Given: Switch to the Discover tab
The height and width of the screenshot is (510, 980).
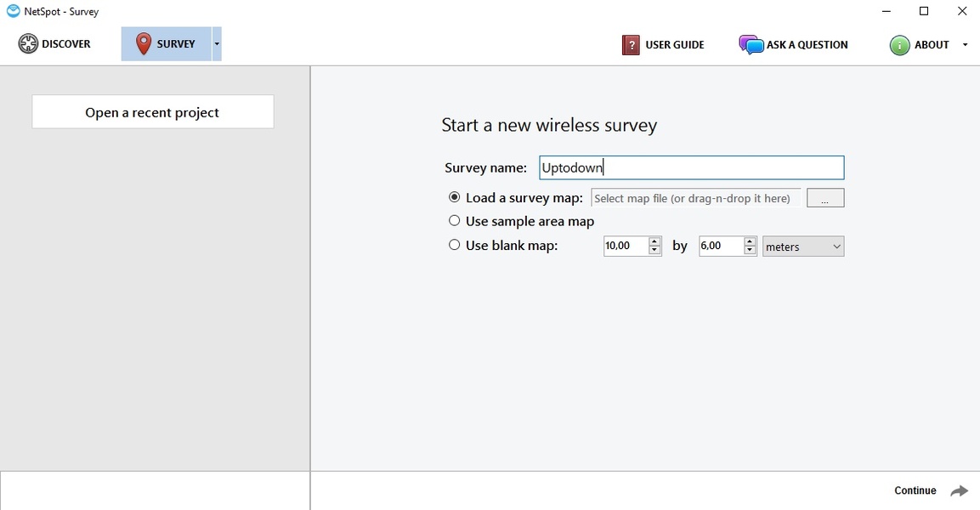Looking at the screenshot, I should coord(55,44).
